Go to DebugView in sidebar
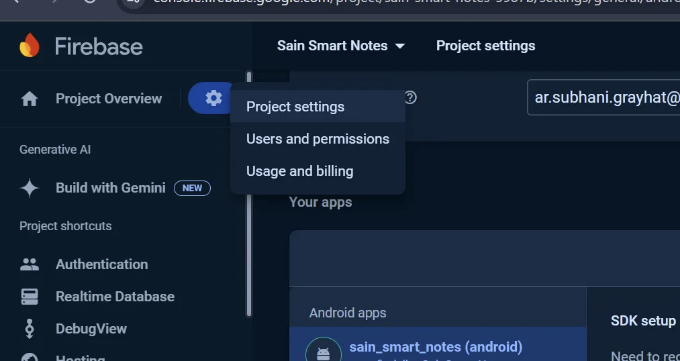This screenshot has width=680, height=361. coord(92,328)
